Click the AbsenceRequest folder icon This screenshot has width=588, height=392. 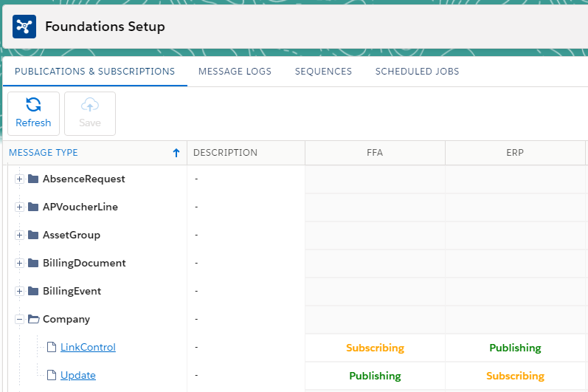(x=33, y=179)
